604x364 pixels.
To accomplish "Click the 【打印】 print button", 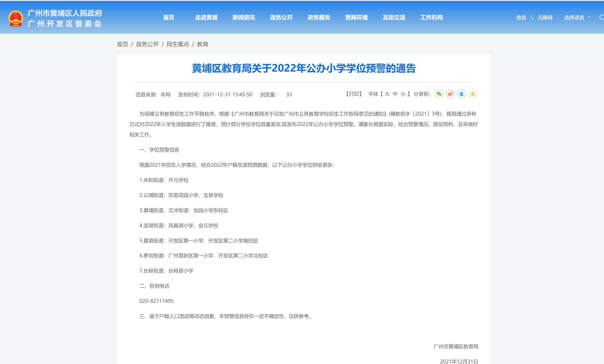I will (x=354, y=94).
